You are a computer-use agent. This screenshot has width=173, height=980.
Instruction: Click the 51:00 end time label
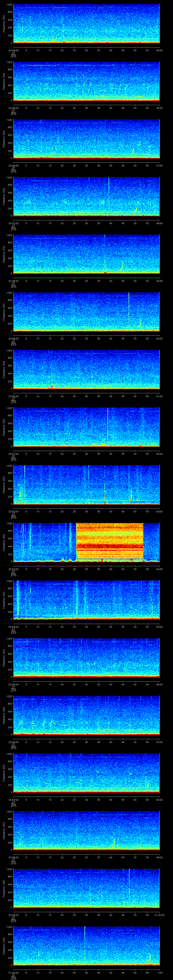pyautogui.click(x=160, y=396)
